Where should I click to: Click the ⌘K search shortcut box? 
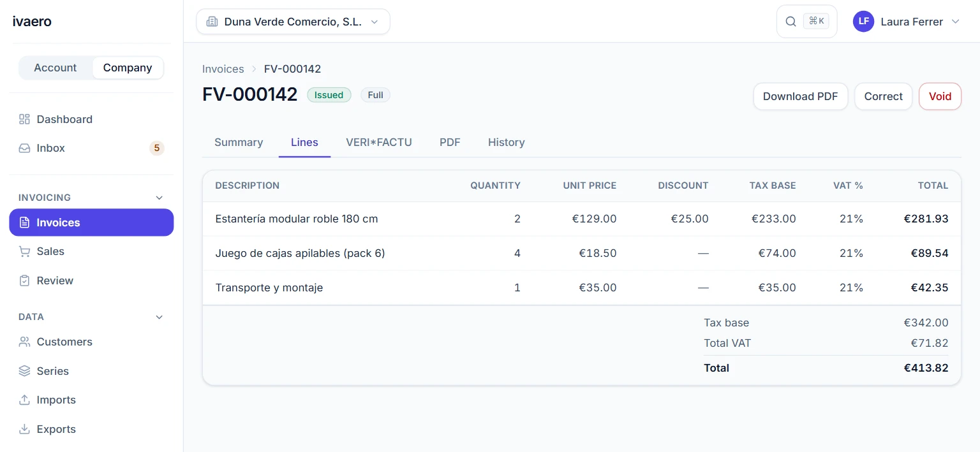[x=816, y=21]
